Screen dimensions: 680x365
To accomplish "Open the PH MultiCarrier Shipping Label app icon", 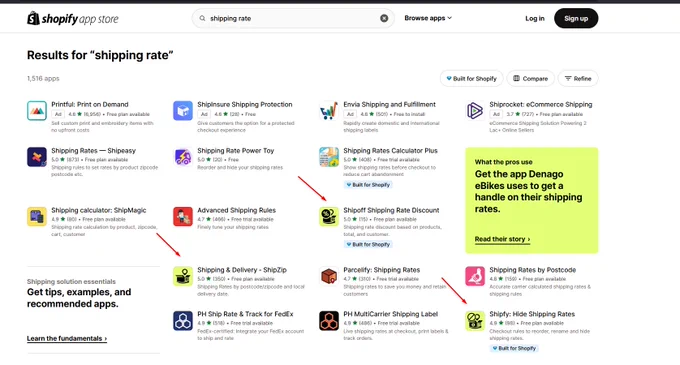I will [x=329, y=320].
